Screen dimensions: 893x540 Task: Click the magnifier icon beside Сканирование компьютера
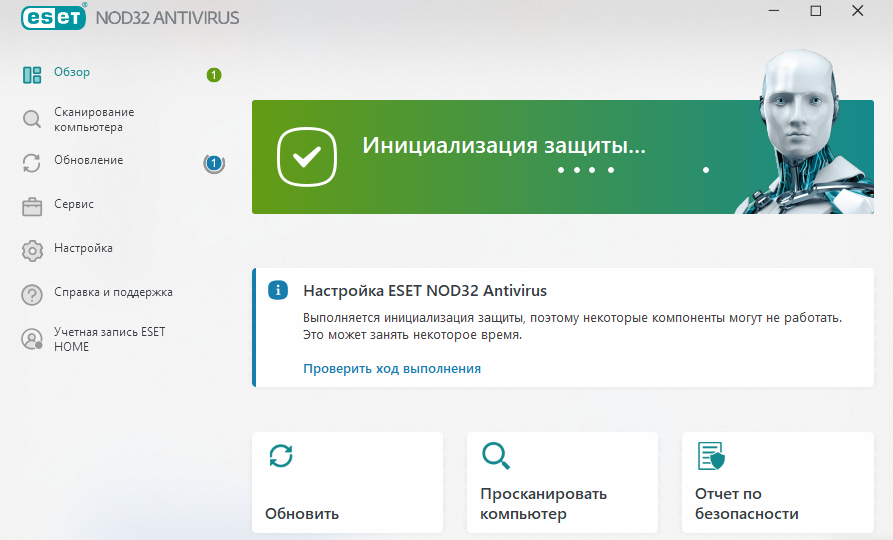point(32,119)
